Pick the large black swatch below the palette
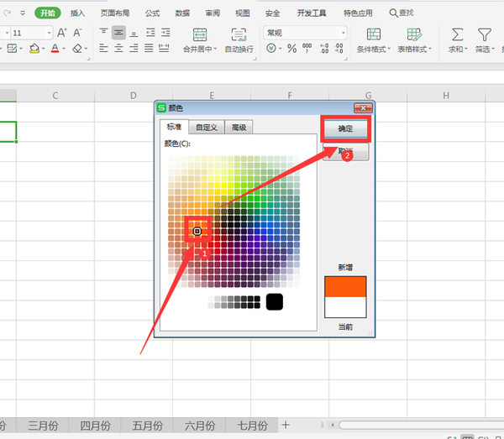The width and height of the screenshot is (504, 439). tap(274, 301)
